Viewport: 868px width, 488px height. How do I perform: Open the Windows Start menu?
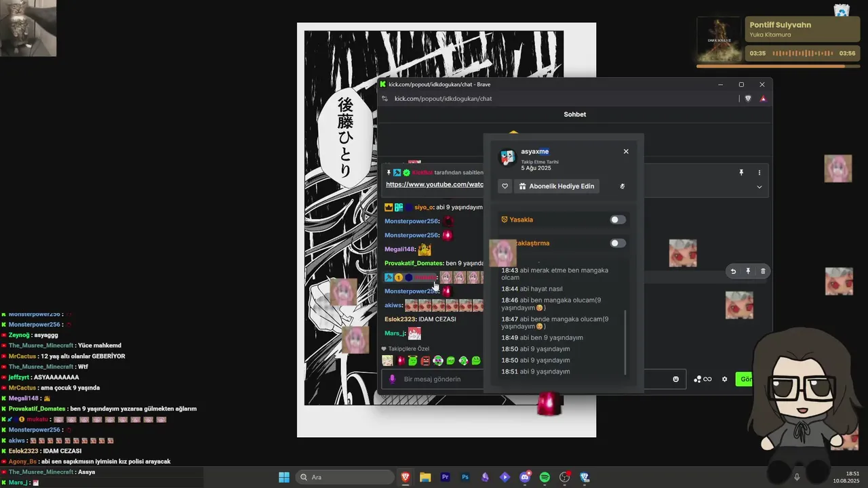[284, 477]
